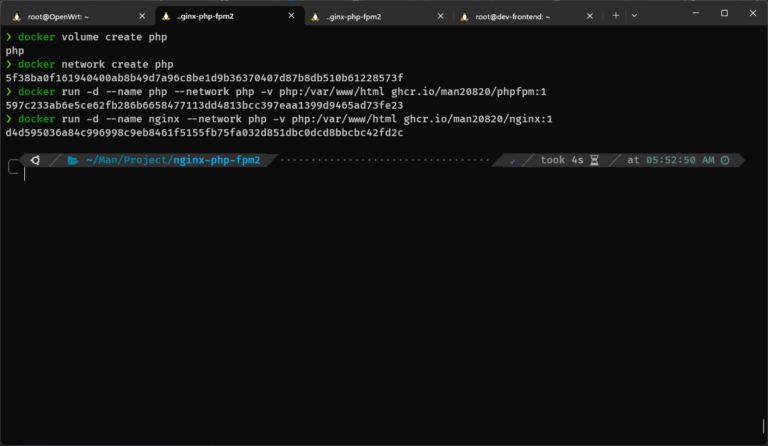Maximize the terminal window
Image resolution: width=768 pixels, height=446 pixels.
pyautogui.click(x=724, y=13)
